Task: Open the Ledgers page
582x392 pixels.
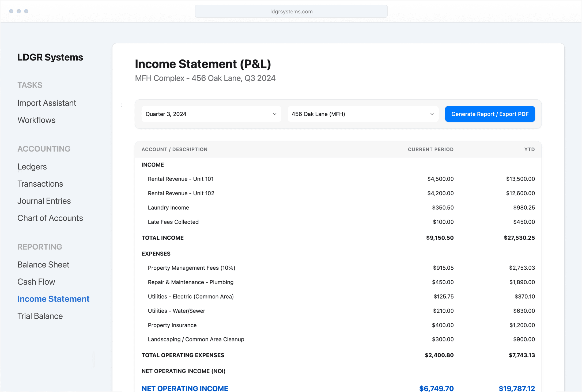Action: pos(32,167)
